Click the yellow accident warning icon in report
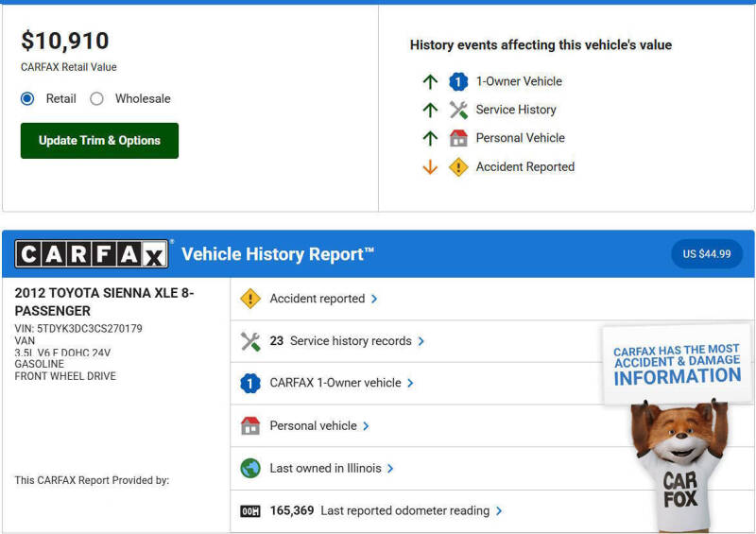756x534 pixels. [250, 299]
